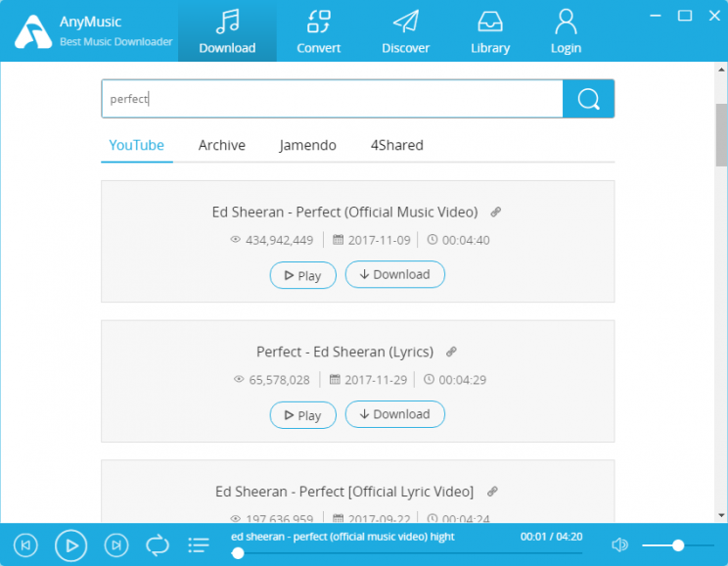This screenshot has width=728, height=566.
Task: Click the date 2017-11-09
Action: click(380, 240)
